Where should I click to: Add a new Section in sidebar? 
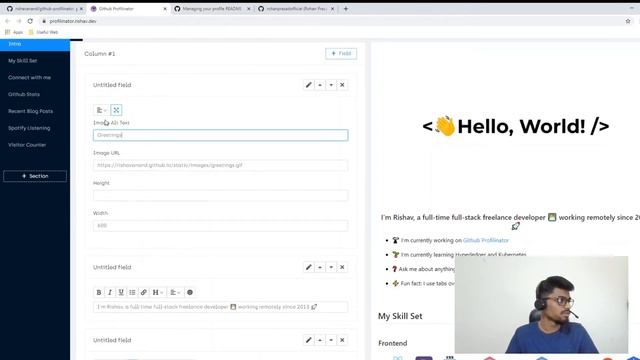35,176
